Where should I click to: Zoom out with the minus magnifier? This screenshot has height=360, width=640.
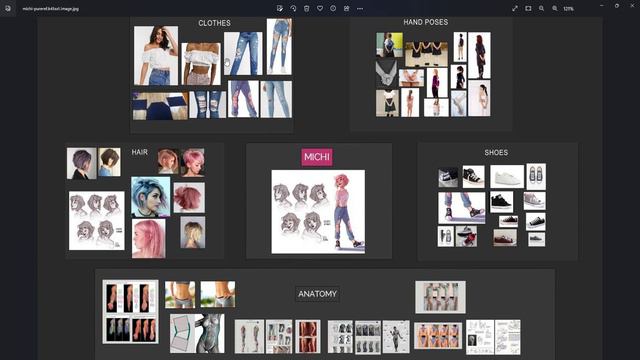pyautogui.click(x=541, y=8)
